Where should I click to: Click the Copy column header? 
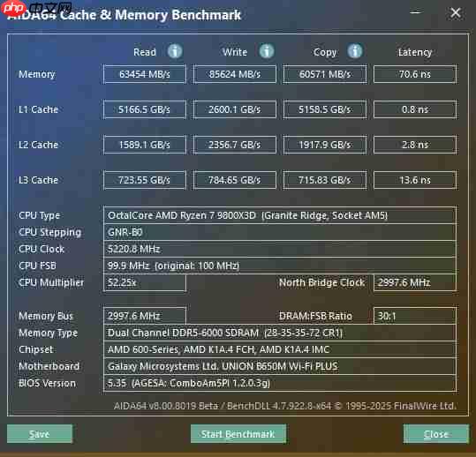tap(325, 53)
